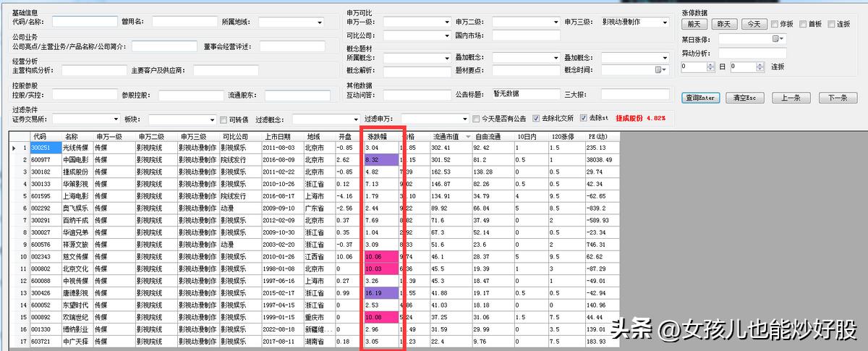Click the 今天 button
The width and height of the screenshot is (868, 351).
tap(754, 24)
